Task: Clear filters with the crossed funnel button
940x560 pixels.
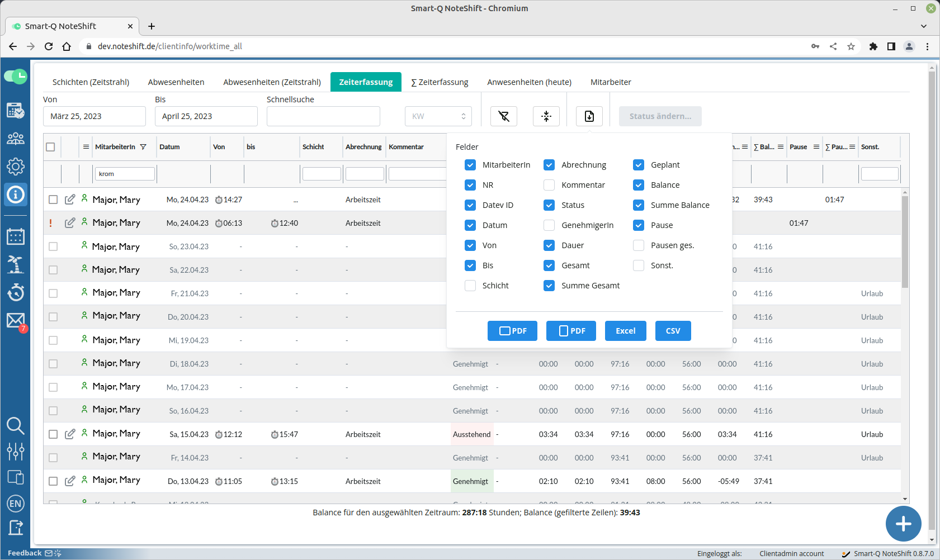Action: click(504, 116)
